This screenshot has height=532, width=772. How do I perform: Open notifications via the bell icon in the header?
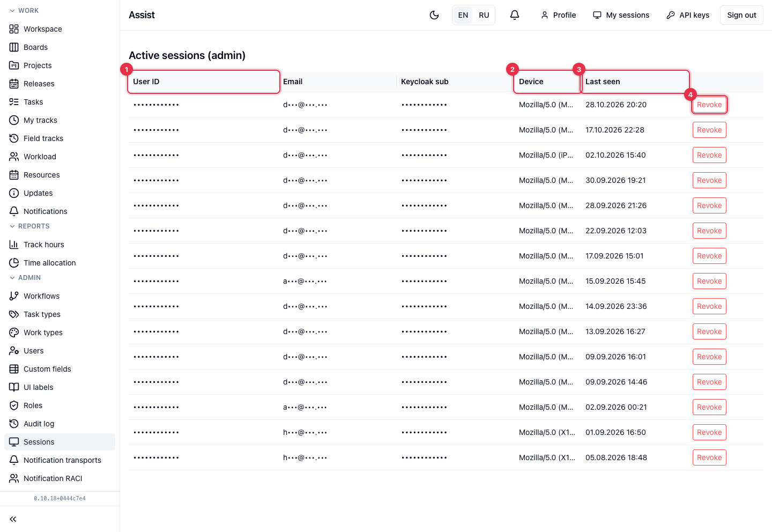pyautogui.click(x=515, y=15)
